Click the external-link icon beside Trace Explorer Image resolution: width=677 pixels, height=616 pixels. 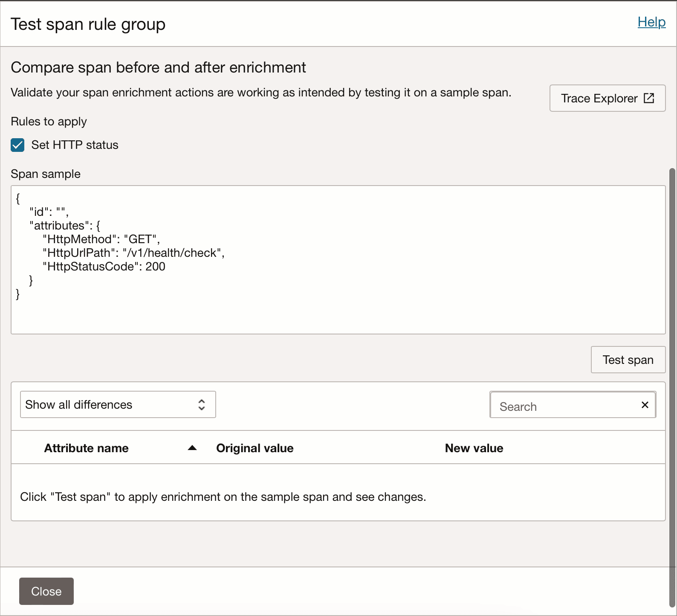[x=648, y=98]
